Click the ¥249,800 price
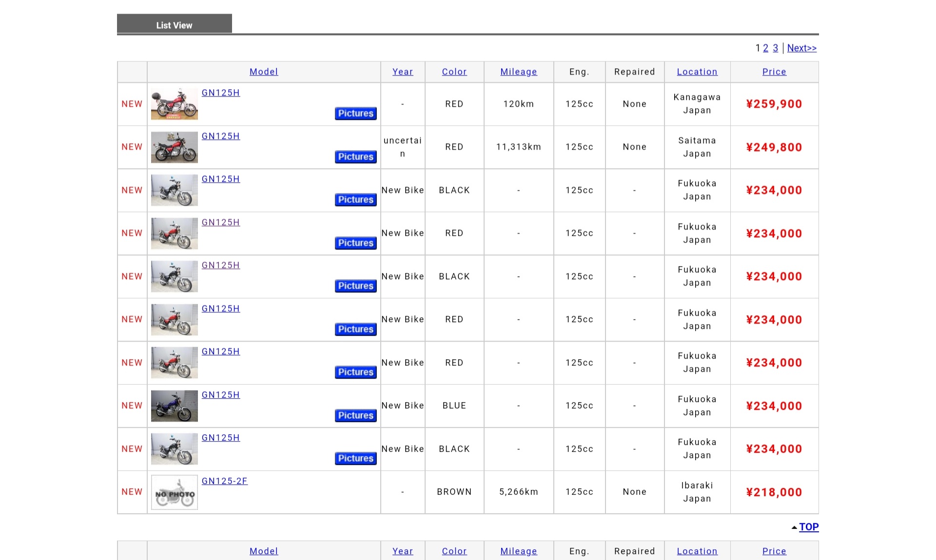The height and width of the screenshot is (560, 936). point(774,147)
